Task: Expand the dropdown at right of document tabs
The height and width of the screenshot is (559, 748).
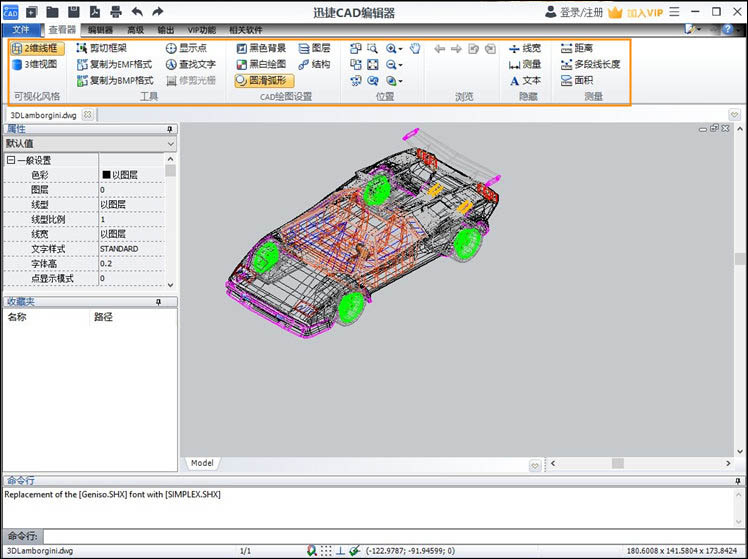Action: [734, 114]
